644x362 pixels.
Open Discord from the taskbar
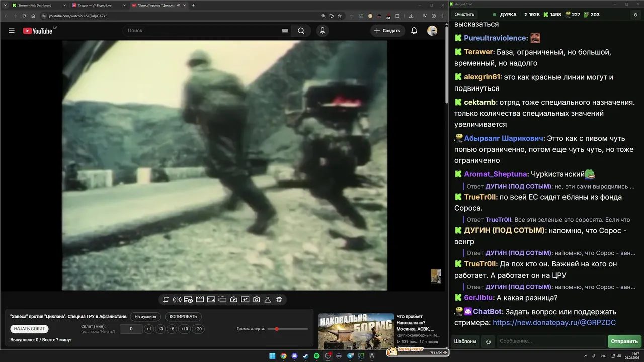pos(294,356)
